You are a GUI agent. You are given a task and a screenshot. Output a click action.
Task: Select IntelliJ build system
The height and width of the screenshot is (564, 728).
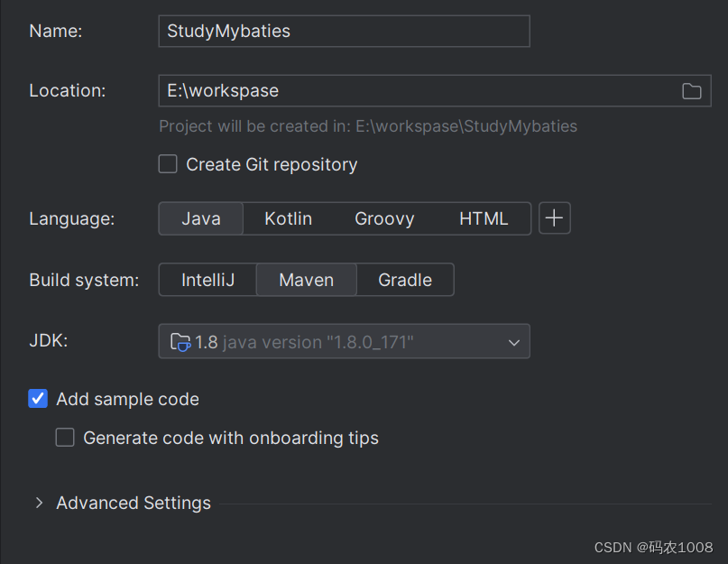click(207, 280)
